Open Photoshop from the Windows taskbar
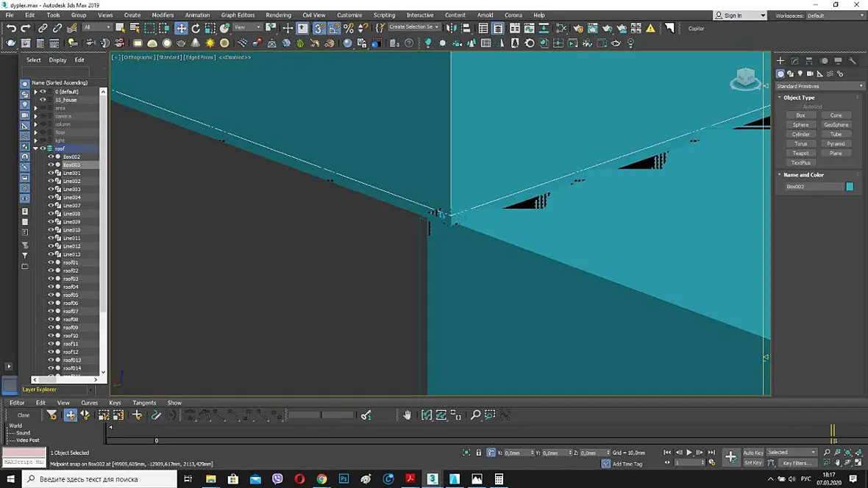868x488 pixels. click(x=344, y=478)
